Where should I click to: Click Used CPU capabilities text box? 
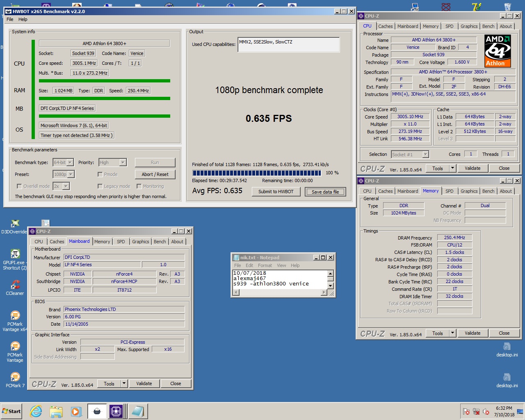tap(289, 45)
